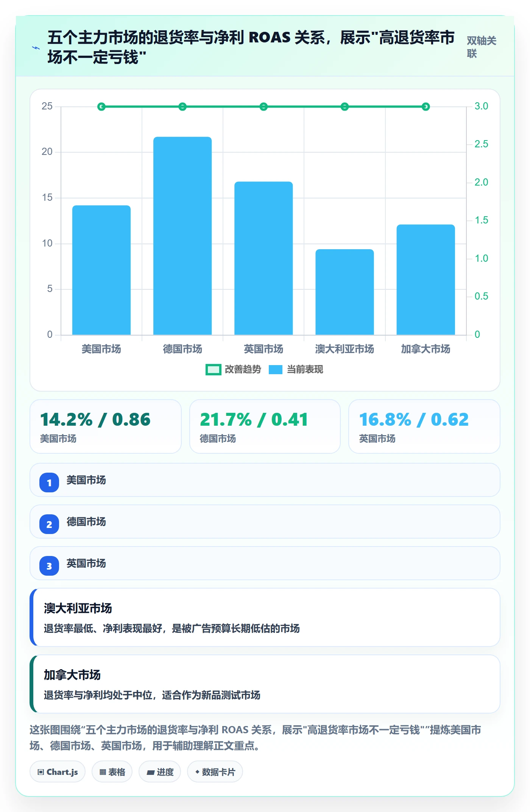Screen dimensions: 530x812
Task: Click the 25 left axis tick label
Action: click(47, 106)
